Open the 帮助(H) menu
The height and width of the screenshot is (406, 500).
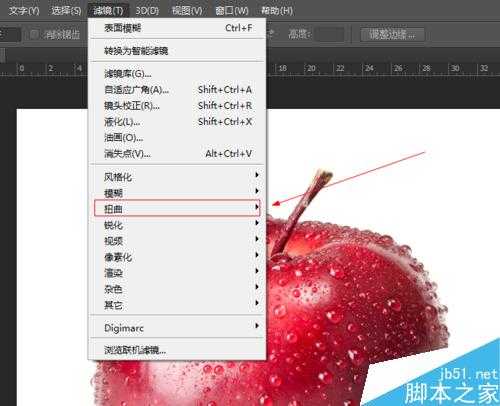coord(277,11)
